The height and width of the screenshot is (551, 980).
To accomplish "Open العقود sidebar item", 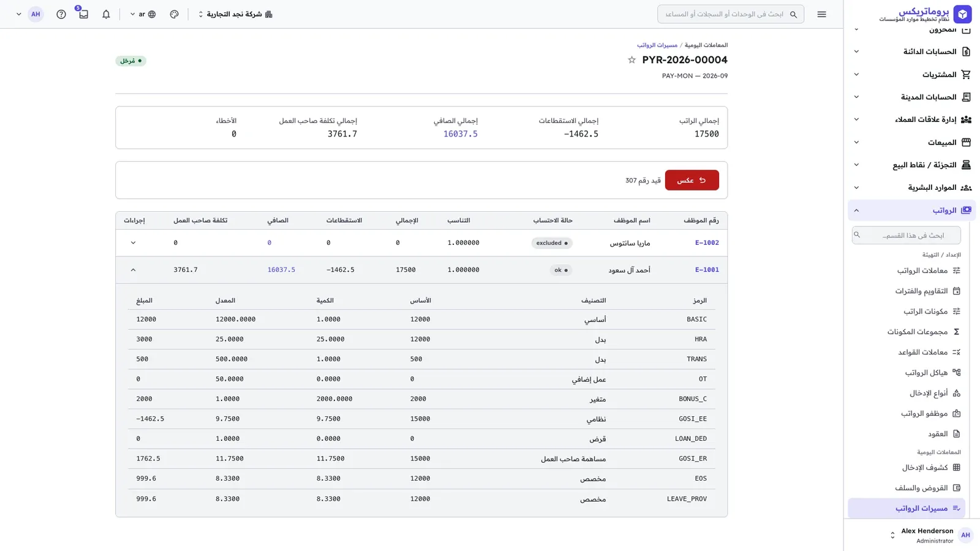I will point(907,434).
